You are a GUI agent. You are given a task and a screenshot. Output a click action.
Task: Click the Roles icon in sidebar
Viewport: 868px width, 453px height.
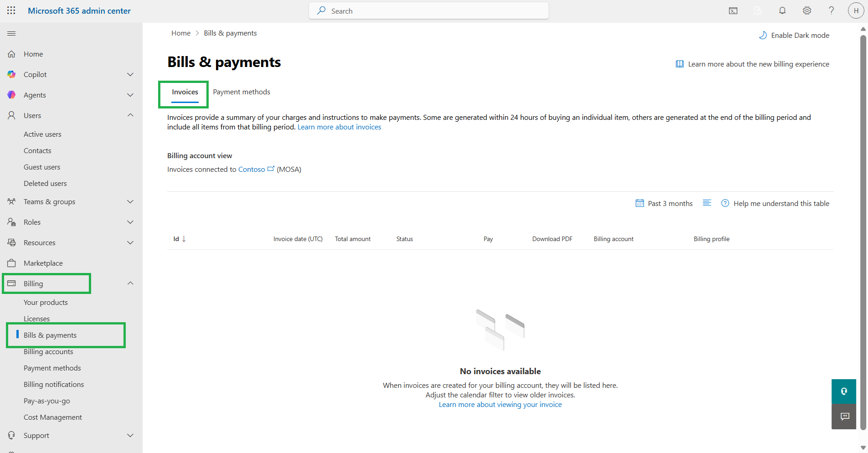click(x=12, y=222)
